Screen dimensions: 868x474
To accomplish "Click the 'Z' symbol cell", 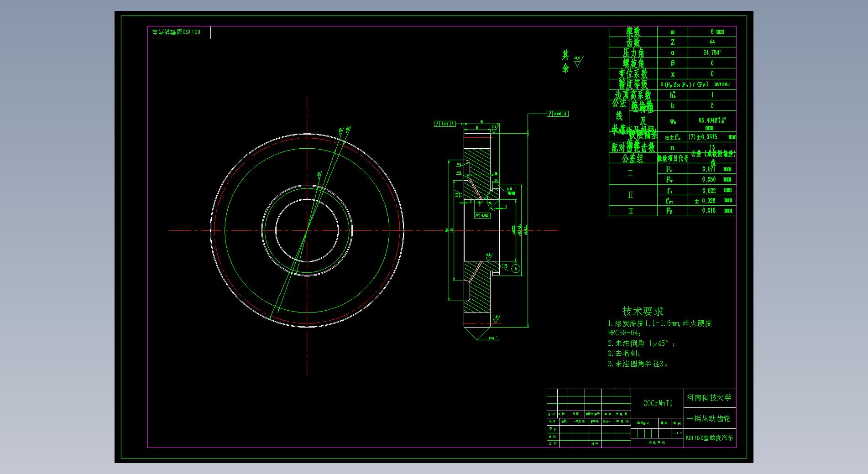I will pyautogui.click(x=673, y=42).
